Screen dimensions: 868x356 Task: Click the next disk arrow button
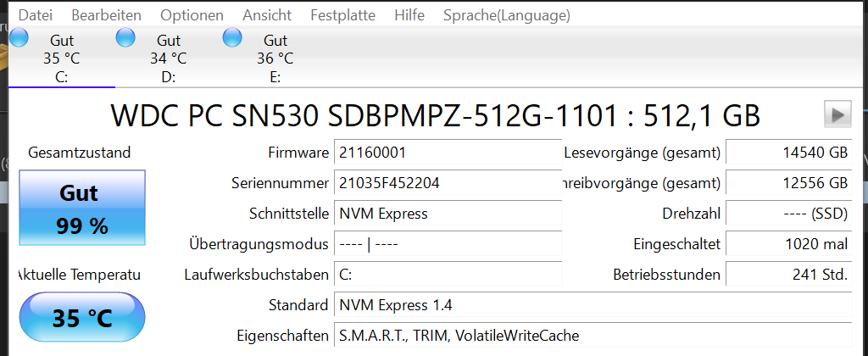click(x=837, y=114)
